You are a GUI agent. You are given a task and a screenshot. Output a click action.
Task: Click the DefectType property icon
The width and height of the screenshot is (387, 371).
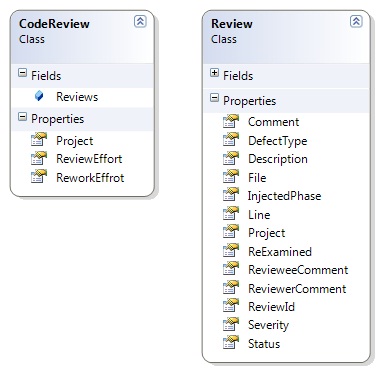click(231, 140)
